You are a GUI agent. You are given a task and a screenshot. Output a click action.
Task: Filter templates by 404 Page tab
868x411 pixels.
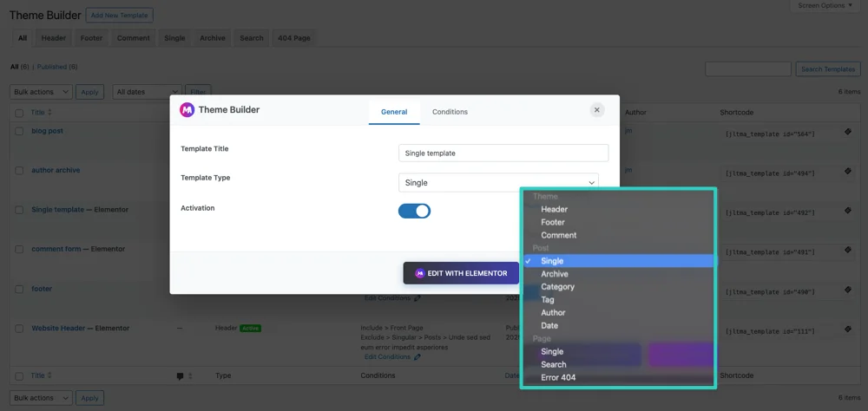(x=294, y=38)
